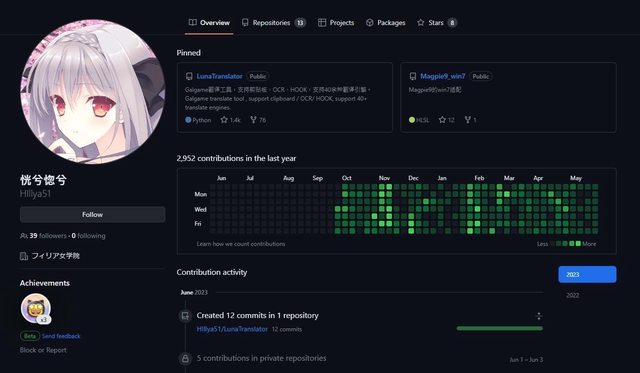Click the Packages cube icon
The image size is (640, 373).
[369, 23]
